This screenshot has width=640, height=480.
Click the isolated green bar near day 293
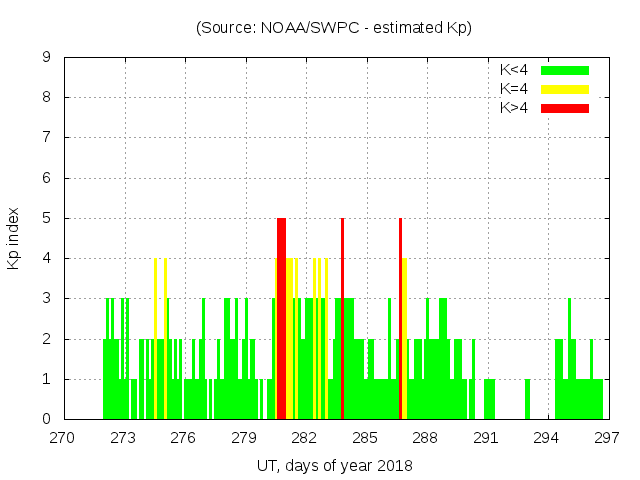[527, 400]
